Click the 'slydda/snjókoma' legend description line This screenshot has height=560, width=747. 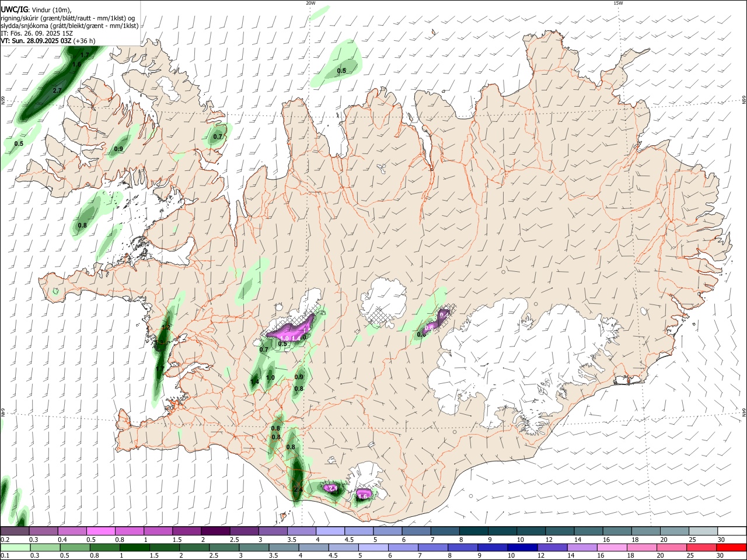(69, 26)
